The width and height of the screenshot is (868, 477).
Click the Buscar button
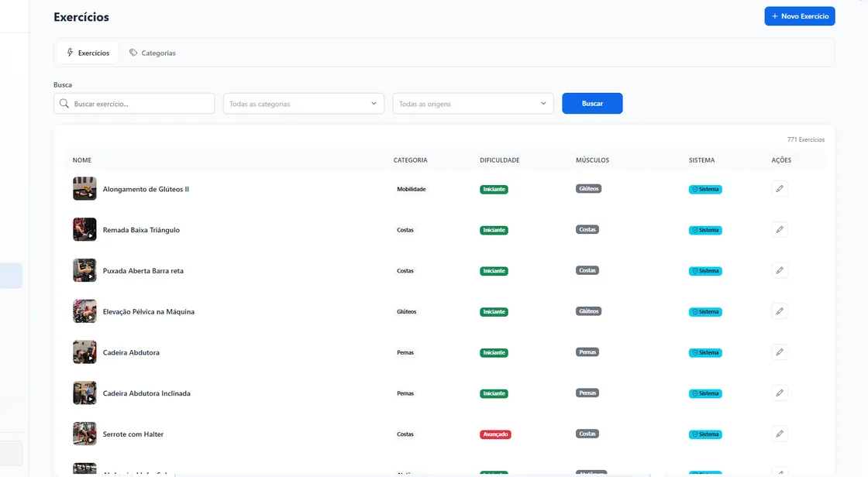pyautogui.click(x=592, y=104)
